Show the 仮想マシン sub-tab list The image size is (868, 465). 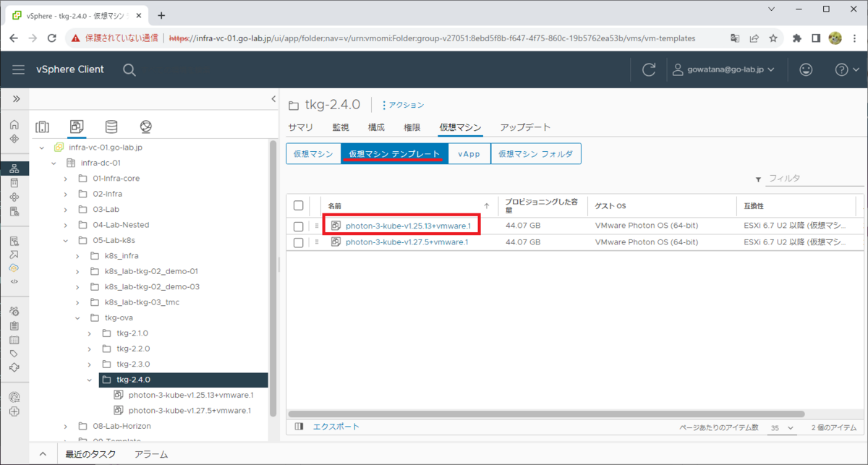313,154
